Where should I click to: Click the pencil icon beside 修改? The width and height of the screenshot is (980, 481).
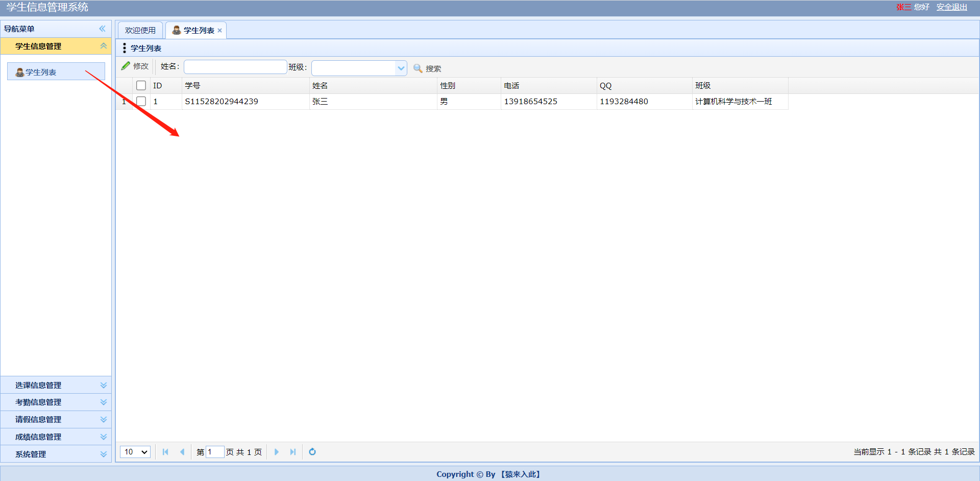(x=126, y=66)
